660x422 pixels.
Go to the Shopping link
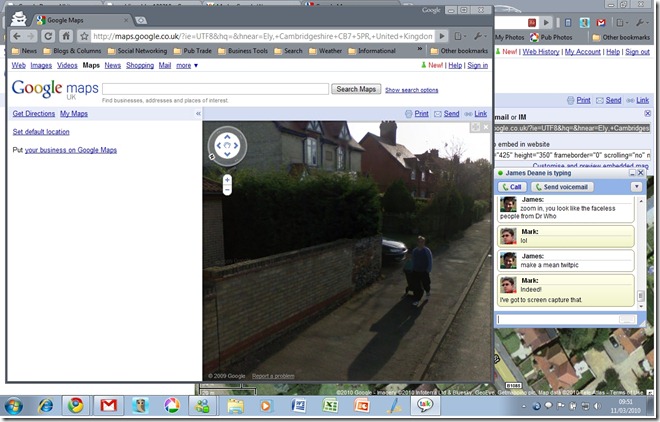coord(140,66)
